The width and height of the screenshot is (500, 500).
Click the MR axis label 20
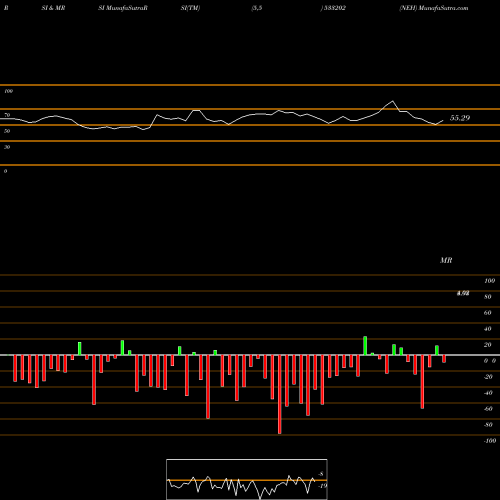click(488, 345)
